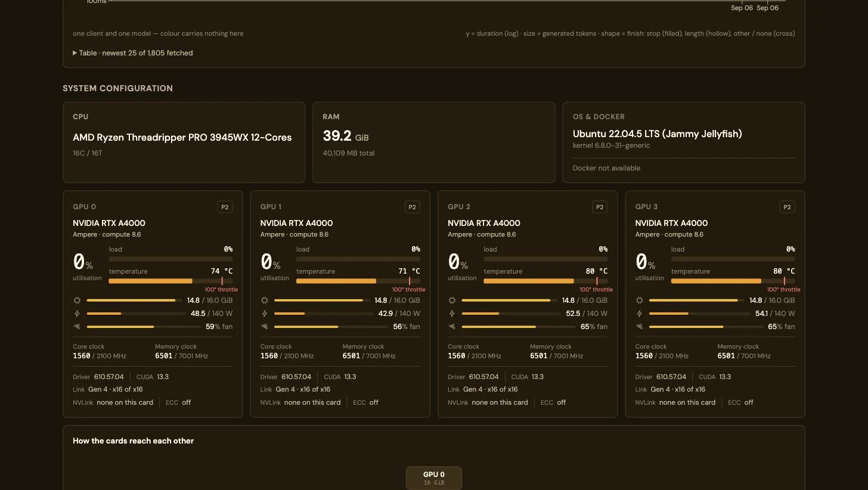Click the GPU 3 temperature bar
868x490 pixels.
[733, 281]
